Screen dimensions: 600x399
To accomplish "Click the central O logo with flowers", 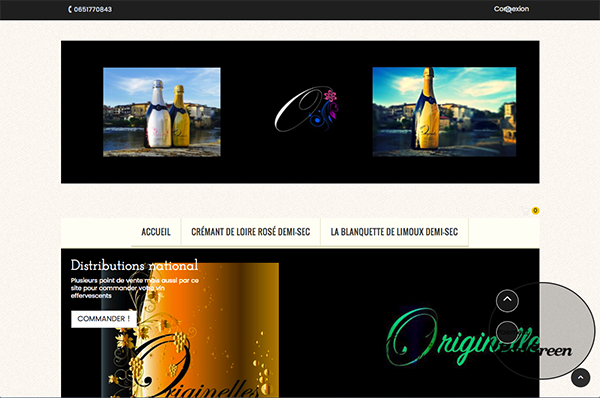I will tap(306, 109).
